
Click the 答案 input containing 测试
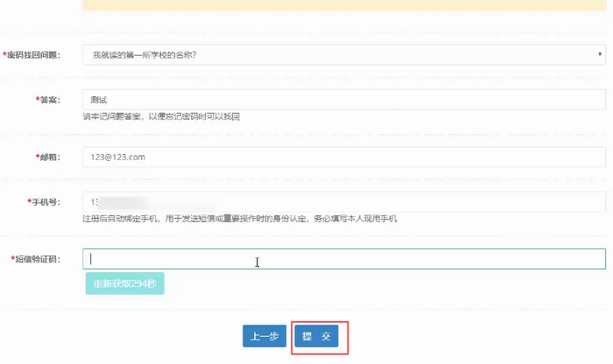click(x=343, y=100)
